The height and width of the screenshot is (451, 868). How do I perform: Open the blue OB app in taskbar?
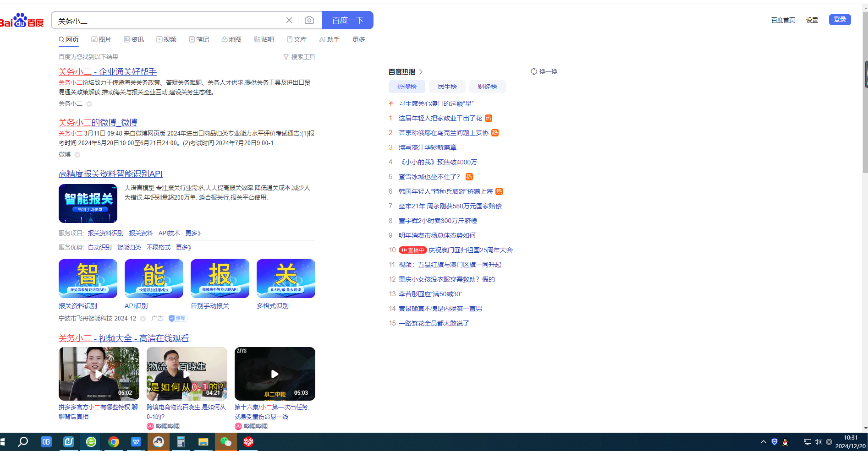pyautogui.click(x=46, y=442)
